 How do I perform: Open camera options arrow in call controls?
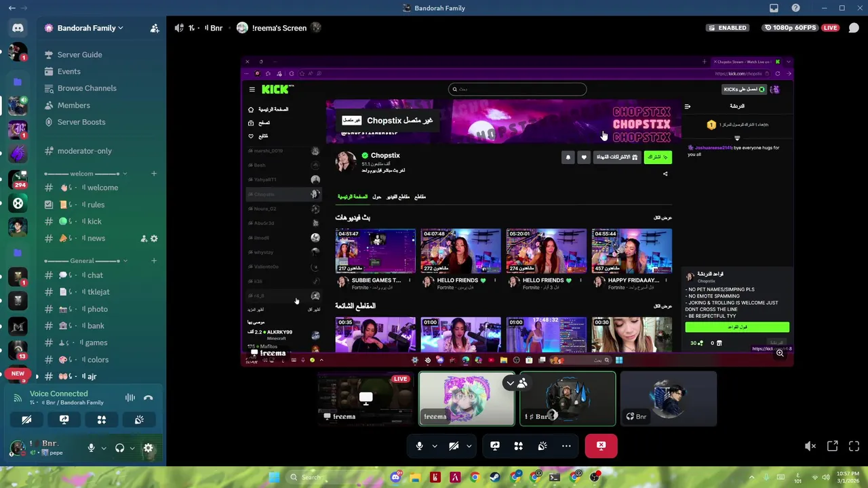(x=469, y=446)
